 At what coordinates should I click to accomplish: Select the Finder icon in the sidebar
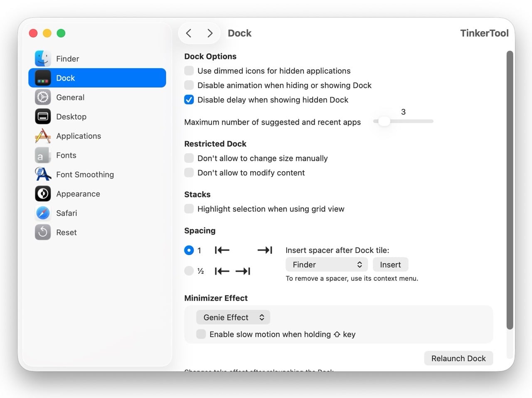coord(43,59)
